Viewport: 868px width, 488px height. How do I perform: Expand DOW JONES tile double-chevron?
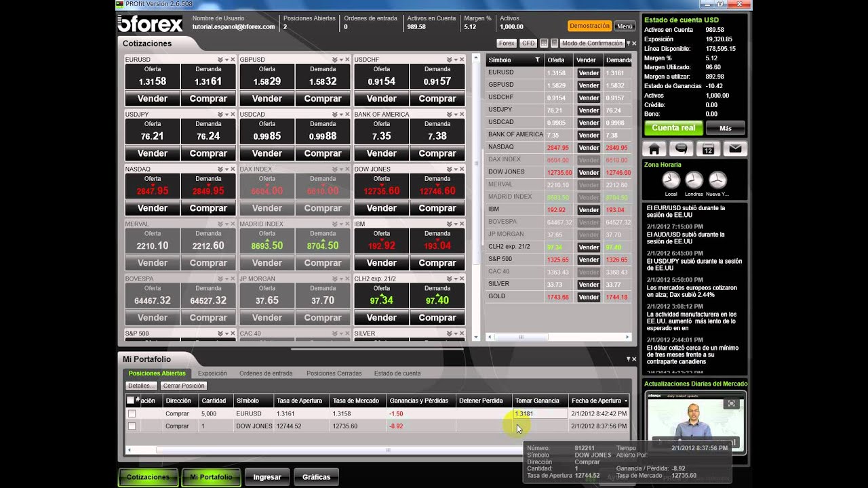point(450,169)
